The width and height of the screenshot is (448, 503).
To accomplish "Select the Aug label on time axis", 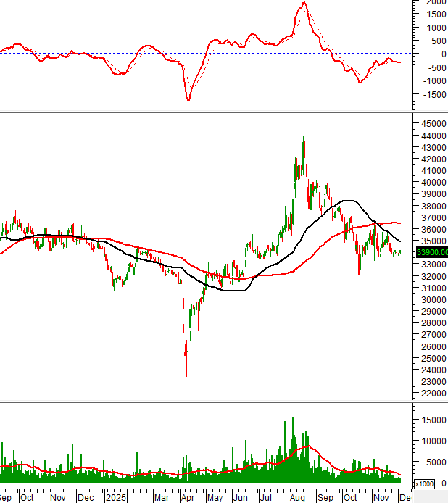I will [x=296, y=498].
